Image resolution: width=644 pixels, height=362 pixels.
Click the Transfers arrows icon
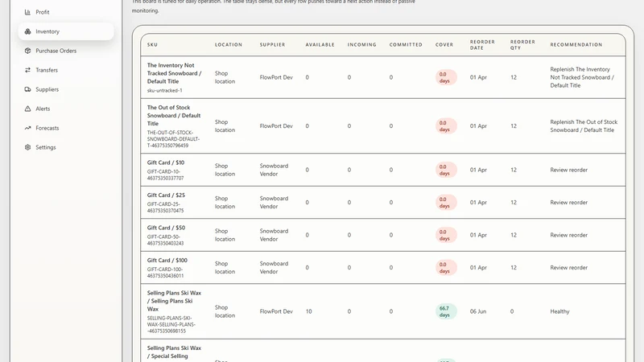27,70
